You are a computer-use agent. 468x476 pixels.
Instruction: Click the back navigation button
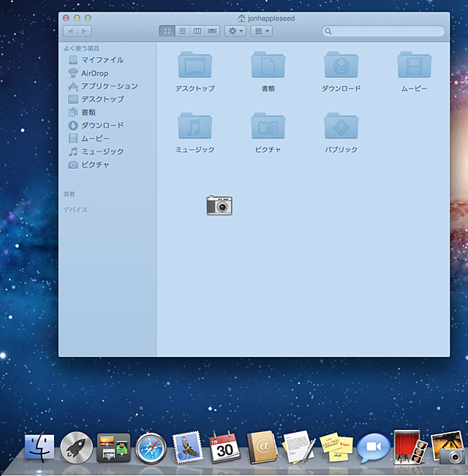[x=70, y=31]
